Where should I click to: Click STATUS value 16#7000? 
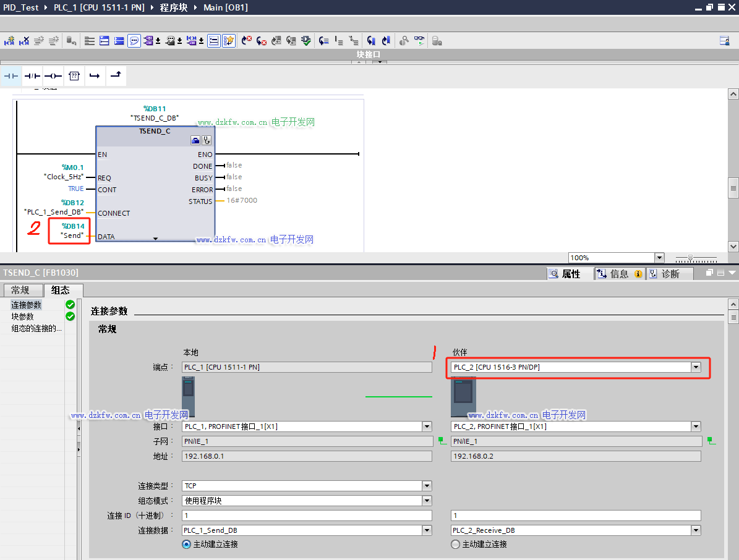point(242,200)
